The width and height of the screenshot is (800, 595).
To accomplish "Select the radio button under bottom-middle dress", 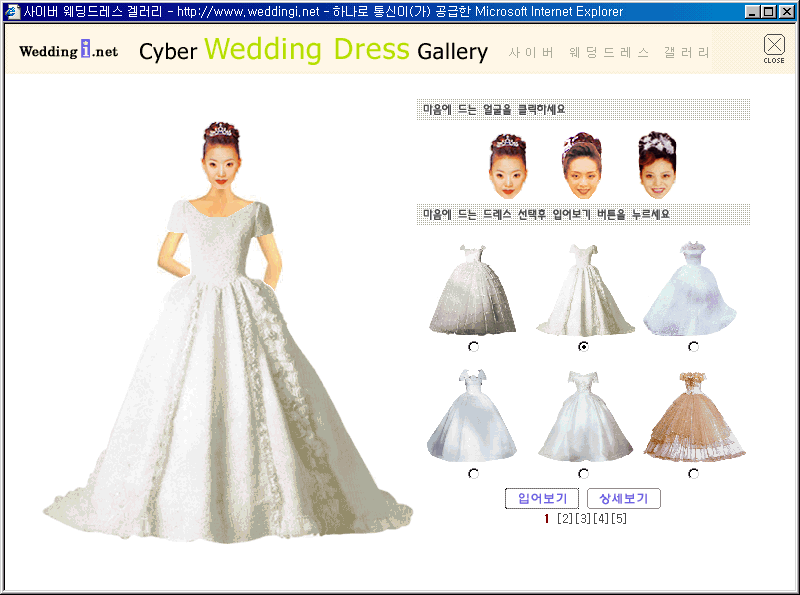I will 583,473.
